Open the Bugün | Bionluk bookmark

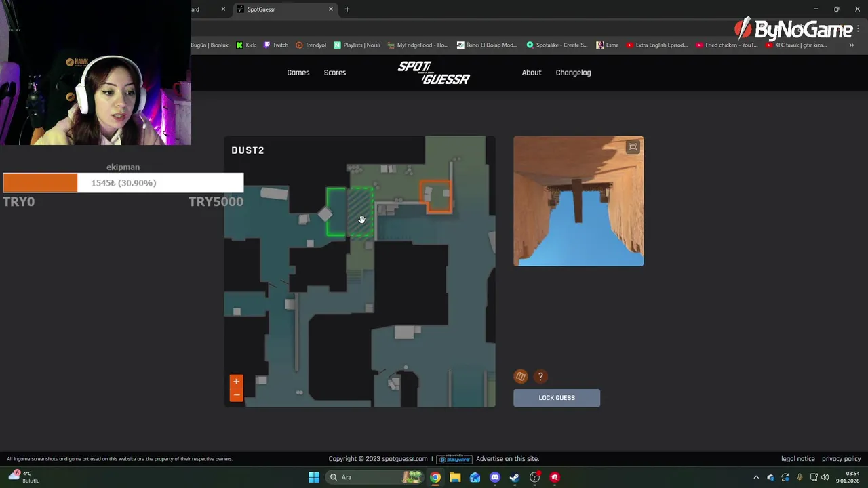(x=210, y=45)
